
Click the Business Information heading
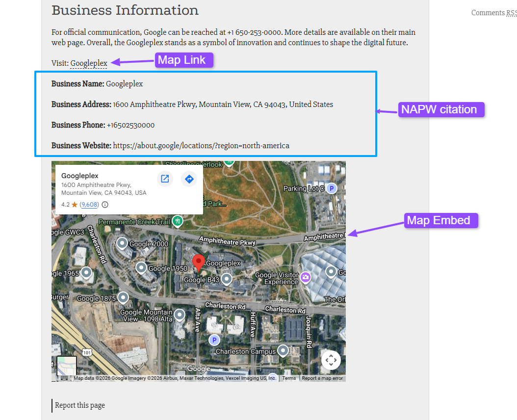click(x=125, y=10)
